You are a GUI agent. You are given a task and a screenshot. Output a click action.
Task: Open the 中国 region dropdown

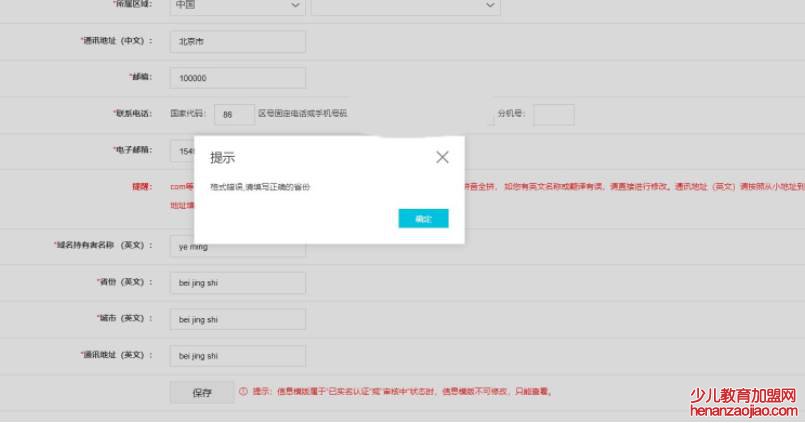238,6
